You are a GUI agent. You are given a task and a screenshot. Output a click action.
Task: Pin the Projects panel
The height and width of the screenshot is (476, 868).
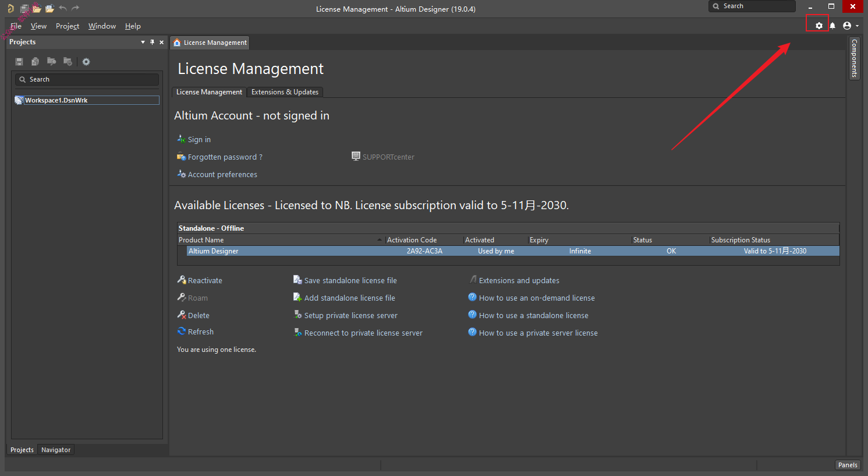point(153,42)
